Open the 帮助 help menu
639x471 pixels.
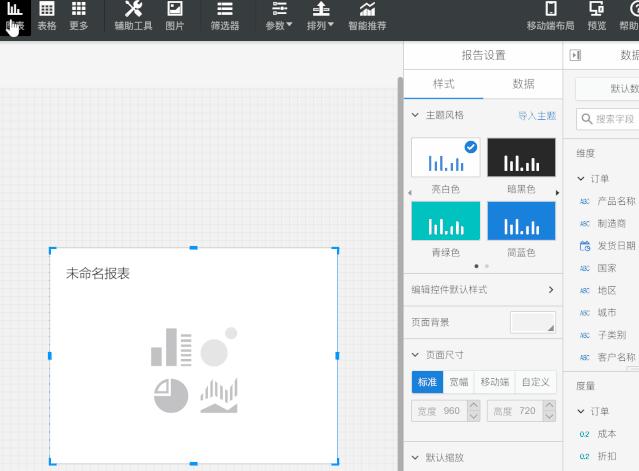[x=628, y=17]
